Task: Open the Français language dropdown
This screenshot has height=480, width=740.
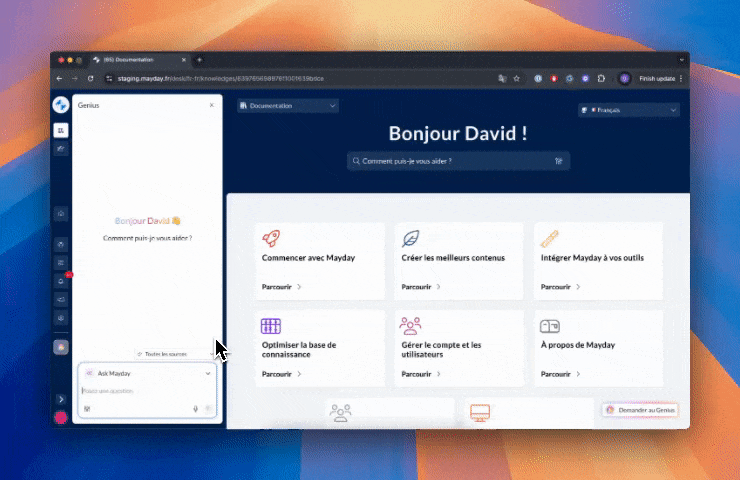Action: pos(628,110)
